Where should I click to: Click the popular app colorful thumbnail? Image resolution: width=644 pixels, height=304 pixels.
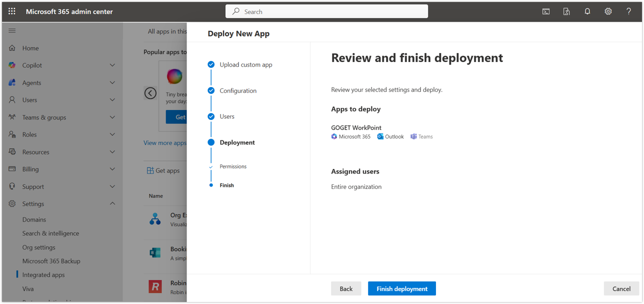[x=174, y=76]
